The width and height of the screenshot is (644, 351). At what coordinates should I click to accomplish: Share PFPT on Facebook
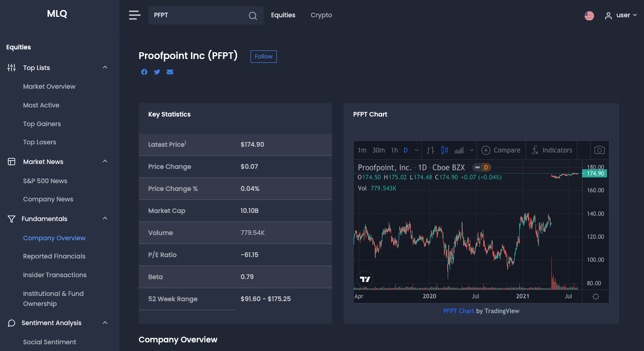click(144, 72)
